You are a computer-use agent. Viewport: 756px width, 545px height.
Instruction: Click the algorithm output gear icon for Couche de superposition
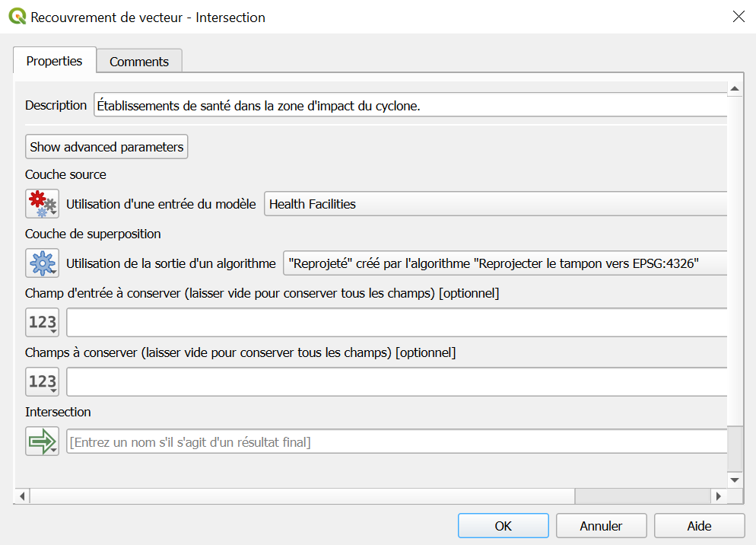click(42, 263)
